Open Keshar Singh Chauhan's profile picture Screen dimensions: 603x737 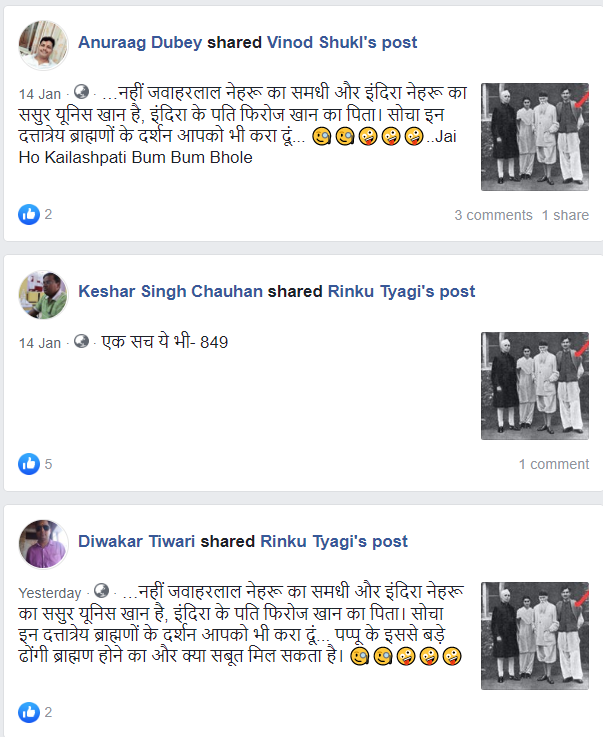[43, 295]
